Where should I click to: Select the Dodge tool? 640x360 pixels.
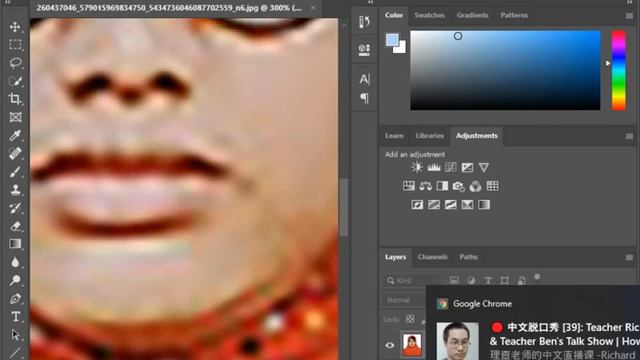pyautogui.click(x=15, y=280)
